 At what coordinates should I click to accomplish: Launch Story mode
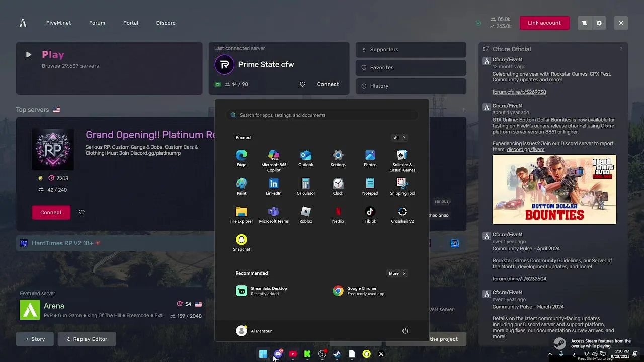tap(35, 339)
